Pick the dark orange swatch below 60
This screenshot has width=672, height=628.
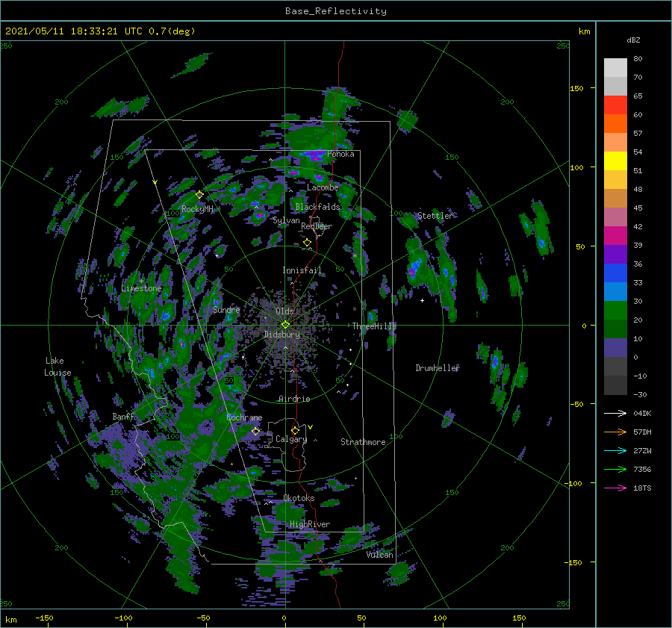coord(615,124)
